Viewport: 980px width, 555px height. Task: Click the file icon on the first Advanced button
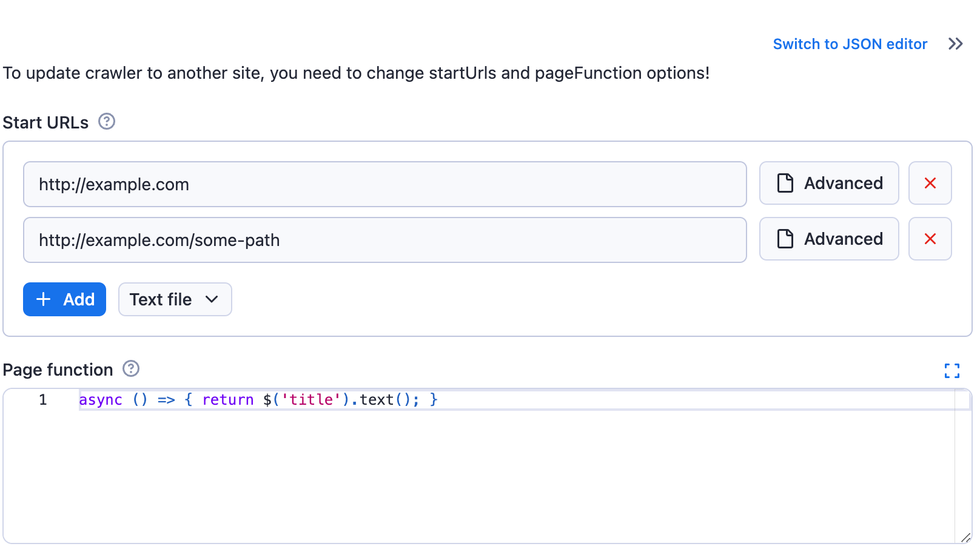pyautogui.click(x=785, y=183)
